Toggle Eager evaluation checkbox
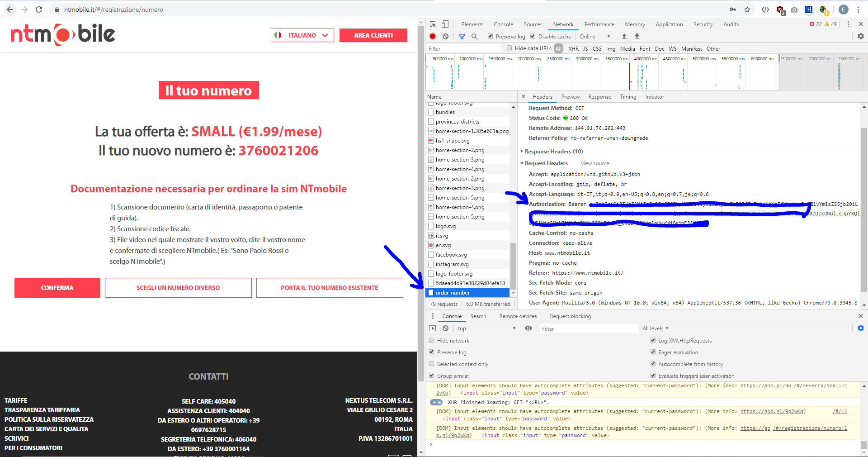 coord(653,352)
